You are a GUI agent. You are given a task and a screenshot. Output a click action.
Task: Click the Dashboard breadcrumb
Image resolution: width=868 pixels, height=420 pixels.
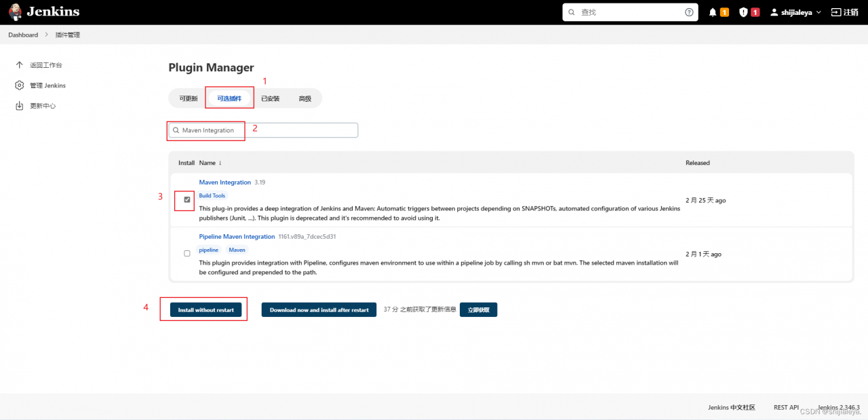tap(23, 35)
